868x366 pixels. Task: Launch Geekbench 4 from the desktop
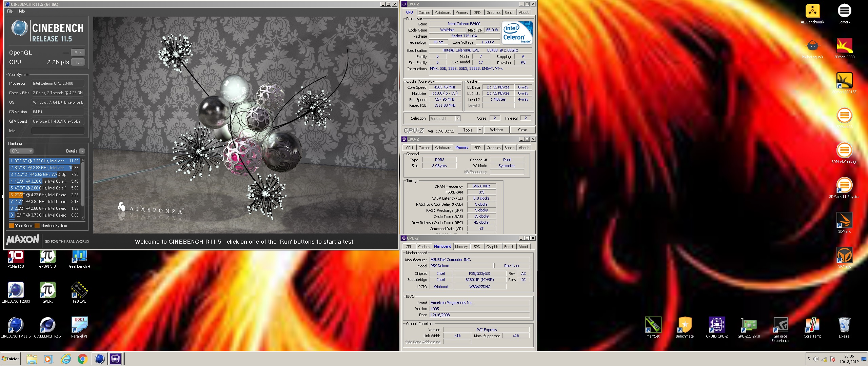click(x=79, y=259)
